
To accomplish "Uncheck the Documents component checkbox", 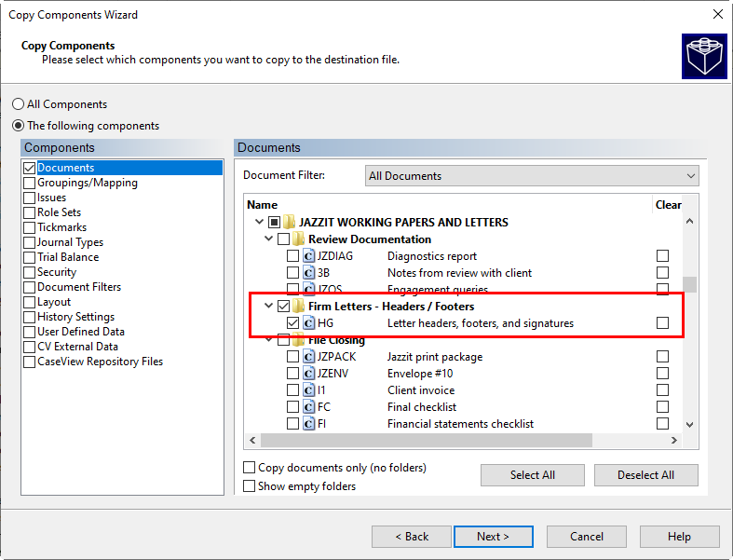I will [x=29, y=168].
